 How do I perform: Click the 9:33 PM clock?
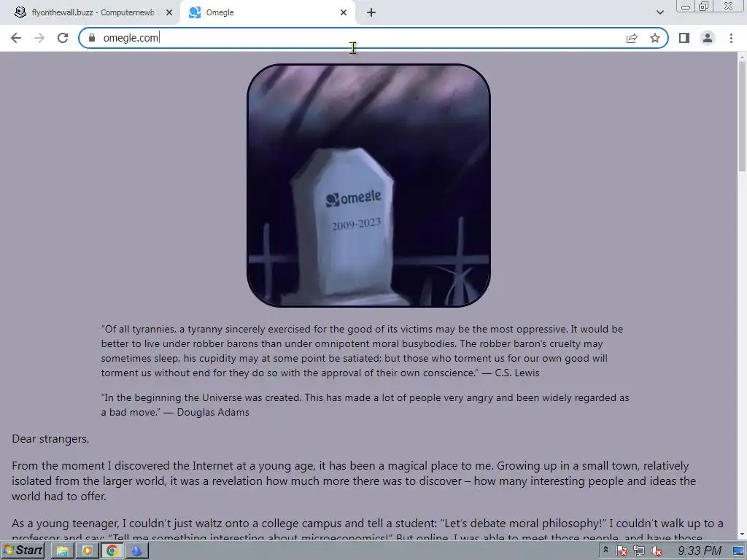pyautogui.click(x=700, y=551)
